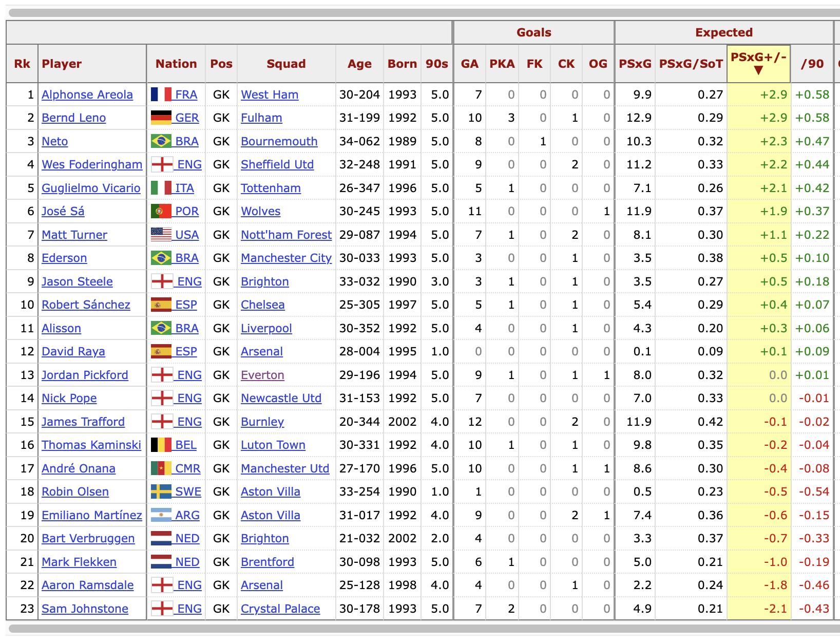Click the France flag icon for Areola

[x=161, y=94]
